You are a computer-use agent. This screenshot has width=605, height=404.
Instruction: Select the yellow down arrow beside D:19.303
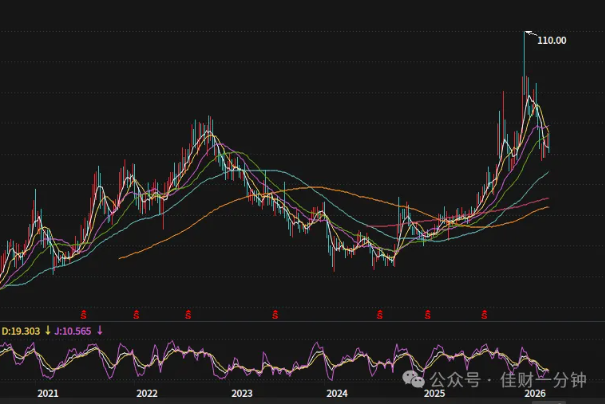pyautogui.click(x=48, y=330)
